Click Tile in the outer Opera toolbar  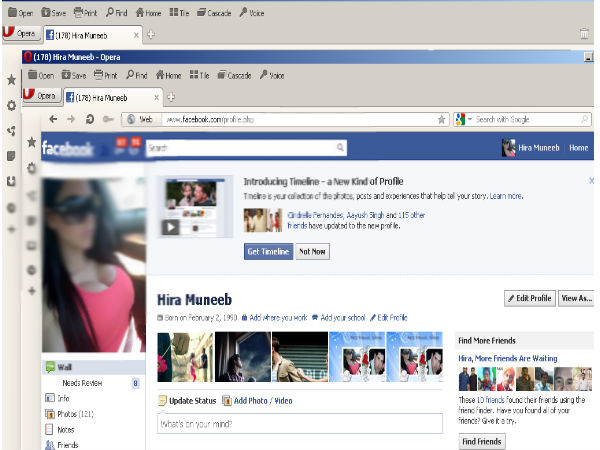pos(179,13)
